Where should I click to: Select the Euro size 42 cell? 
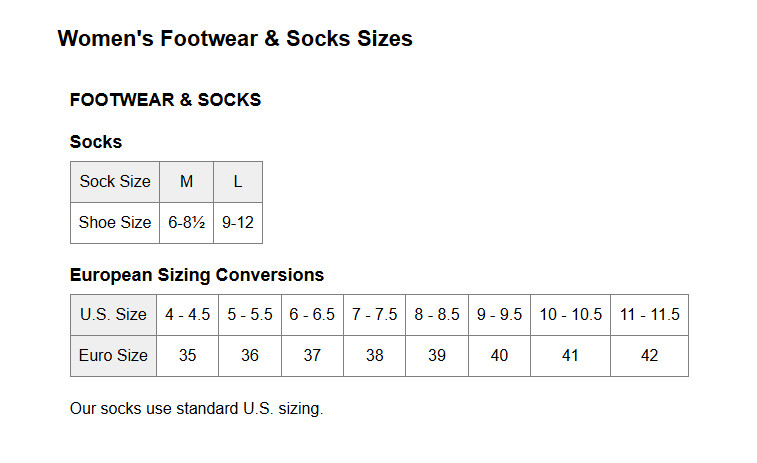(650, 356)
